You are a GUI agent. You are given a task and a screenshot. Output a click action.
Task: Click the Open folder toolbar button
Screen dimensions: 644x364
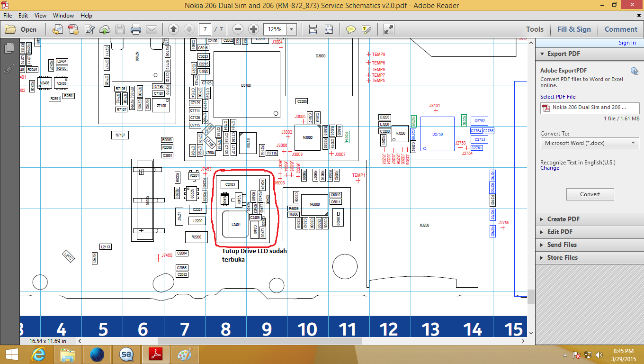point(21,29)
